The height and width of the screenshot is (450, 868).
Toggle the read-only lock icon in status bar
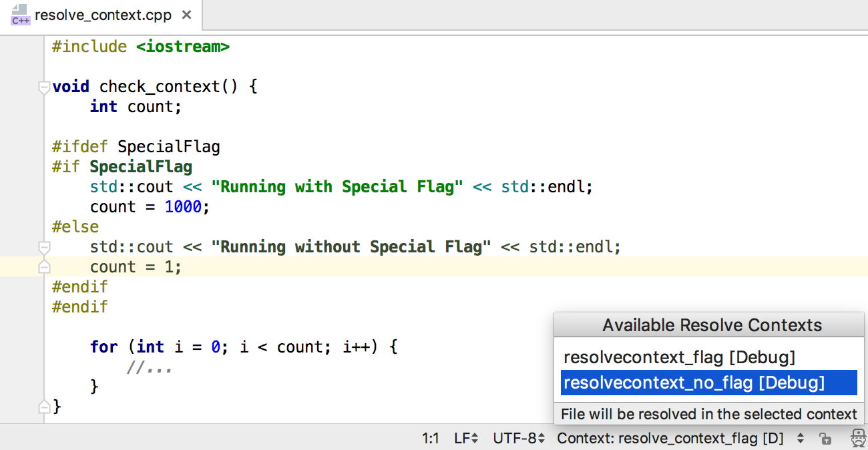click(x=826, y=439)
